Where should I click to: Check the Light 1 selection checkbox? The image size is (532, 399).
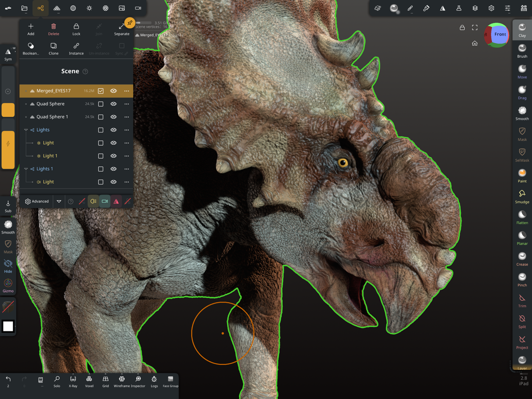[x=101, y=156]
